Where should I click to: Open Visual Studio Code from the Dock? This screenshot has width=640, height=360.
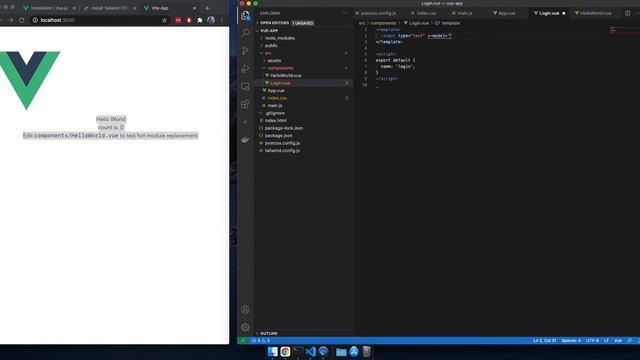click(311, 351)
